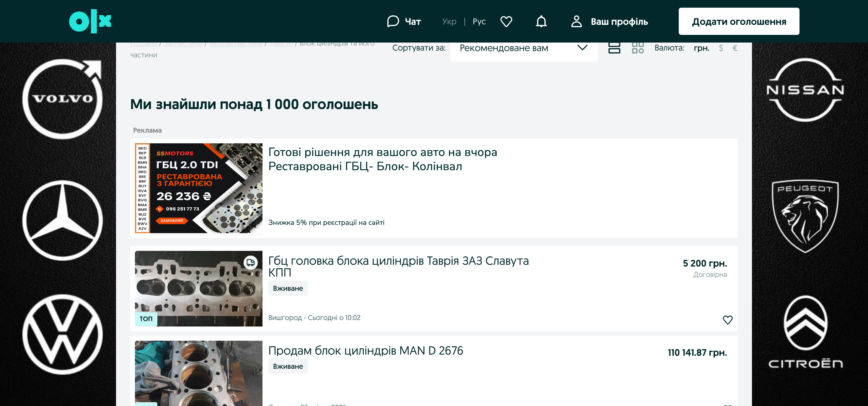Image resolution: width=868 pixels, height=406 pixels.
Task: Click the 'Вживане' tag on MAN listing
Action: coord(288,366)
